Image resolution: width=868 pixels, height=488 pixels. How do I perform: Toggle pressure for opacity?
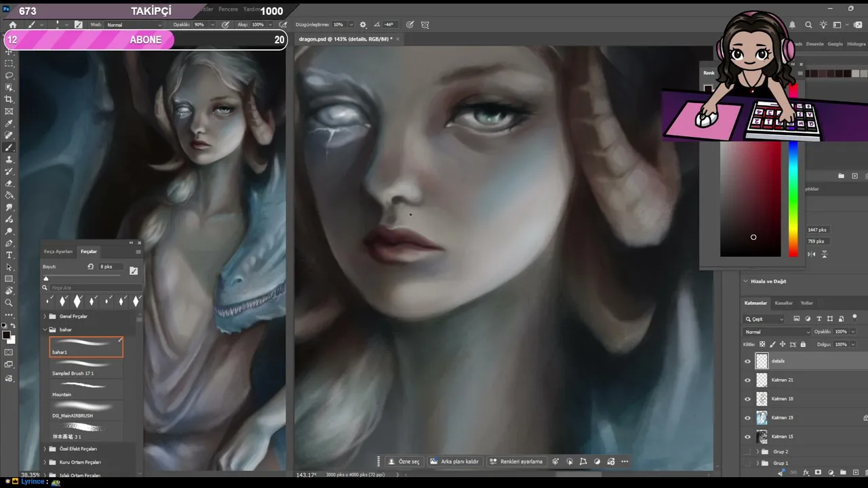point(226,24)
